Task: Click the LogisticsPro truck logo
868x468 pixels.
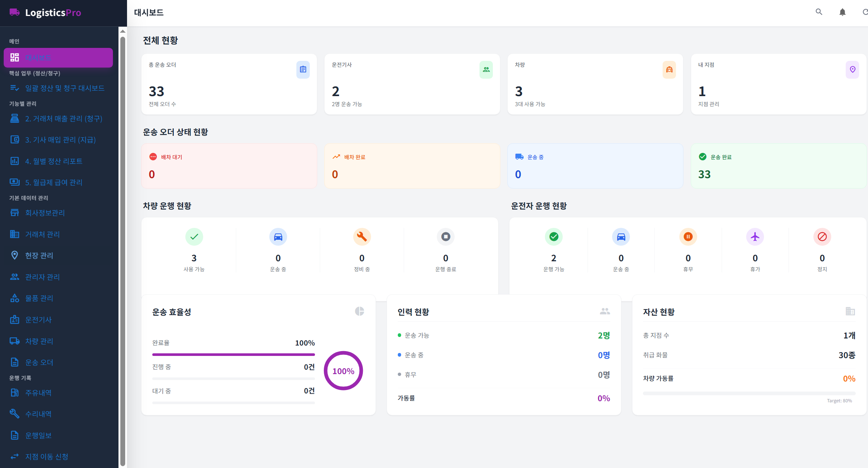Action: tap(14, 12)
